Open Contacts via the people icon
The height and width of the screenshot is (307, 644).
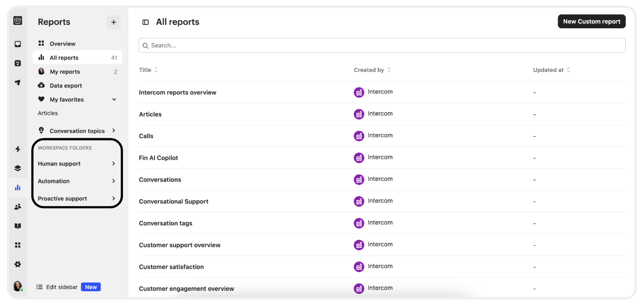pyautogui.click(x=18, y=207)
